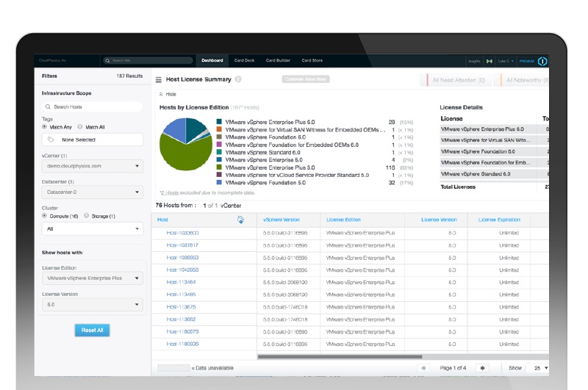This screenshot has height=390, width=588.
Task: Go to previous page of hosts
Action: (423, 367)
